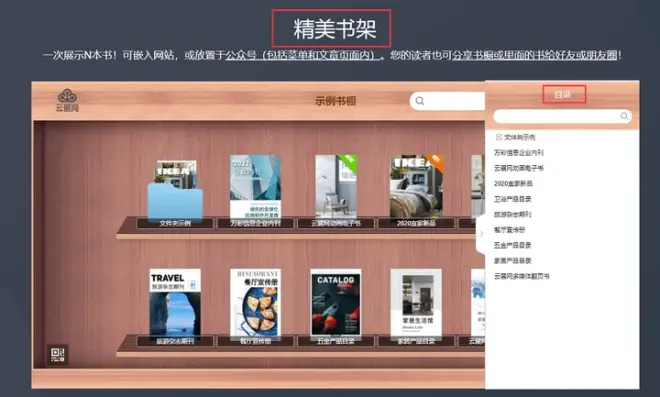Select 五金产品目录 in the catalog list
The width and height of the screenshot is (660, 397).
(512, 245)
